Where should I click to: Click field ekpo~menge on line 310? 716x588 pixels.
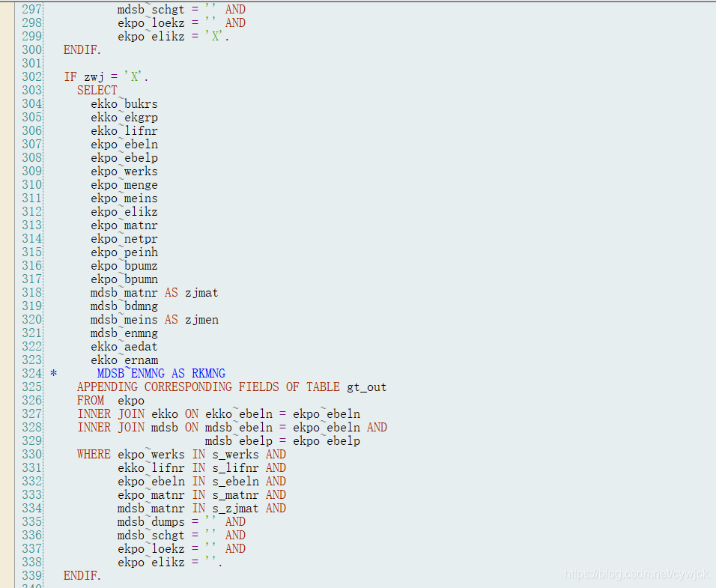point(124,185)
